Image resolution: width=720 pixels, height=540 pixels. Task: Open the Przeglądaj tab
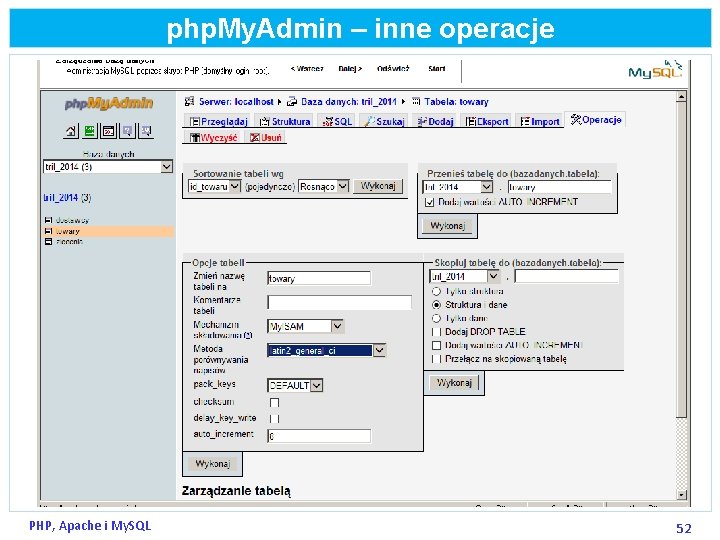pos(218,121)
